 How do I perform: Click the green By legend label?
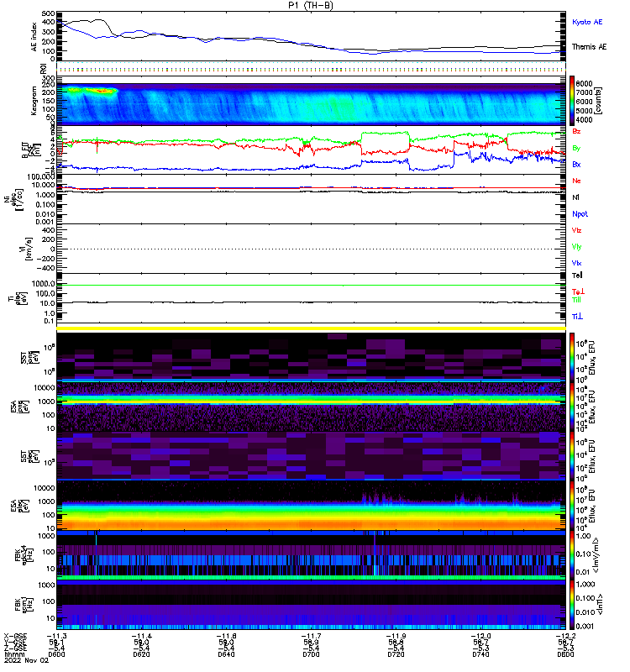pyautogui.click(x=576, y=149)
